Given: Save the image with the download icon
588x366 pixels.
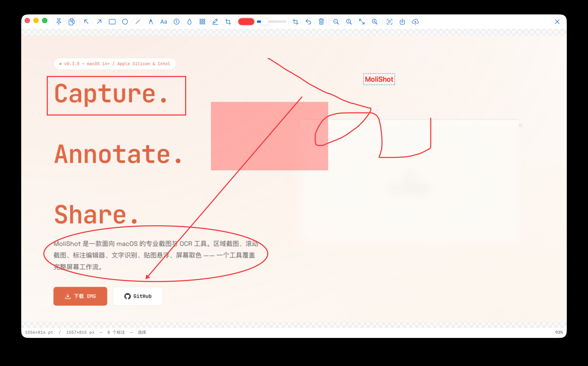Looking at the screenshot, I should tap(402, 22).
